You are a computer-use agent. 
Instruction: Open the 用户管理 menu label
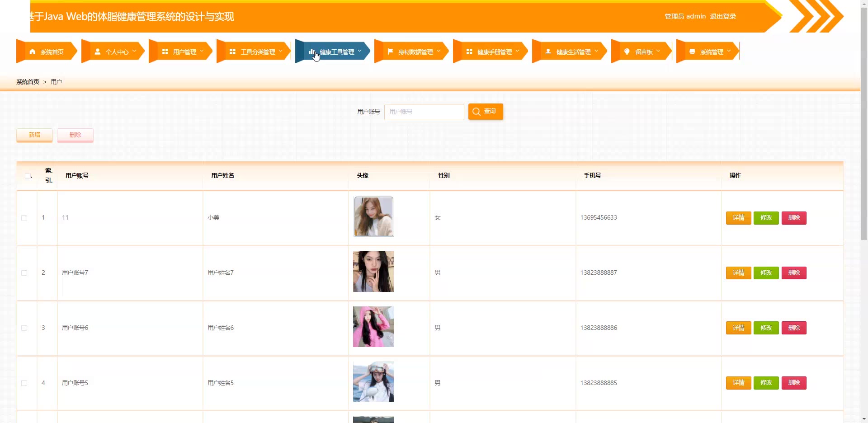point(185,52)
